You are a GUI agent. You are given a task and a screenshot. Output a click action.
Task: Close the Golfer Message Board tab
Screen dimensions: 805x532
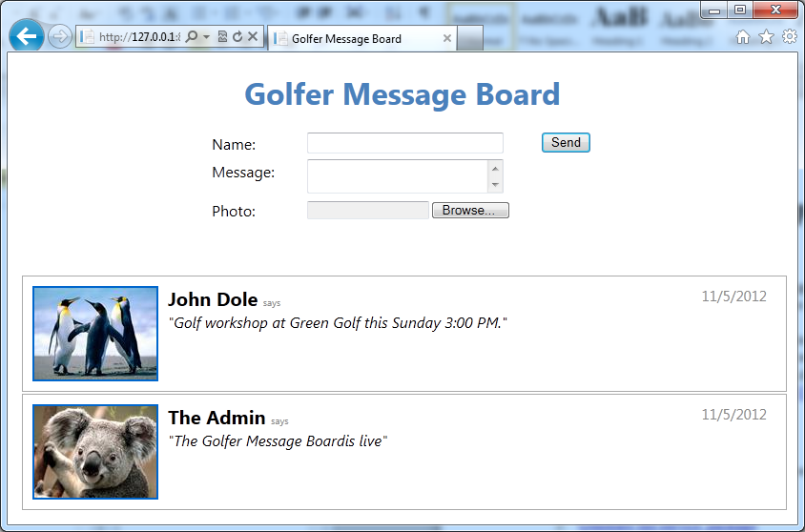(447, 38)
